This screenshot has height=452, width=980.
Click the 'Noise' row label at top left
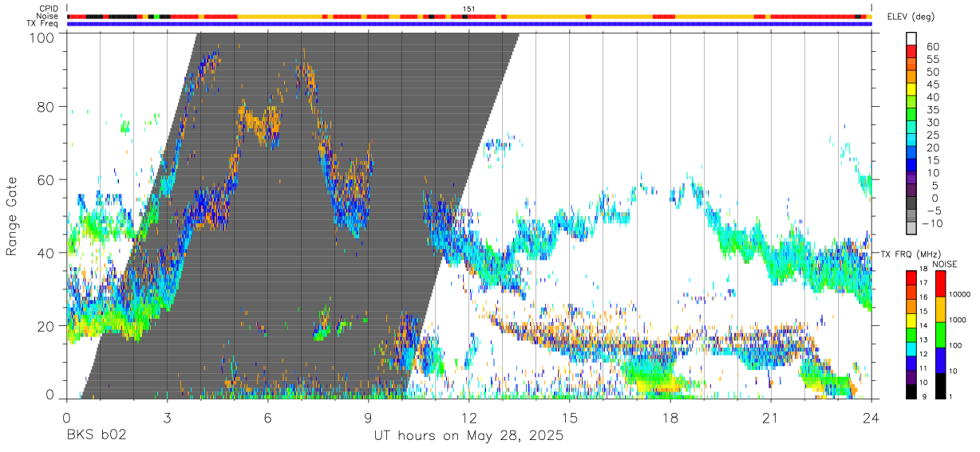pos(48,16)
